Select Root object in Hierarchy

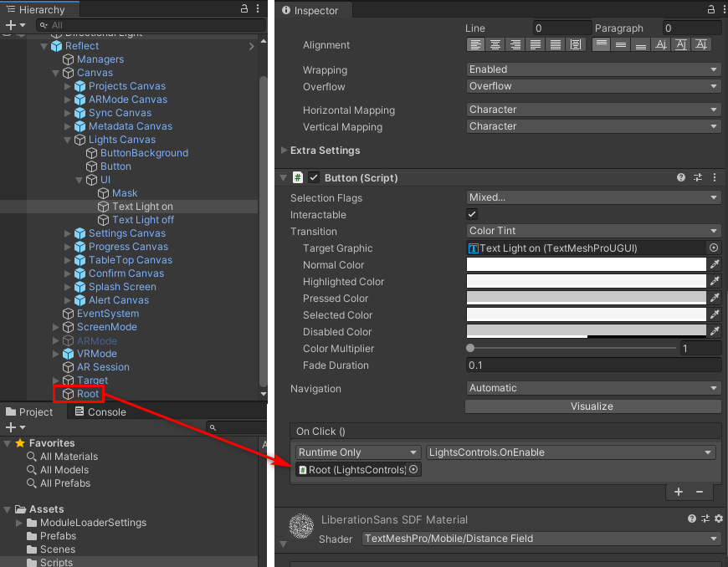[x=87, y=394]
